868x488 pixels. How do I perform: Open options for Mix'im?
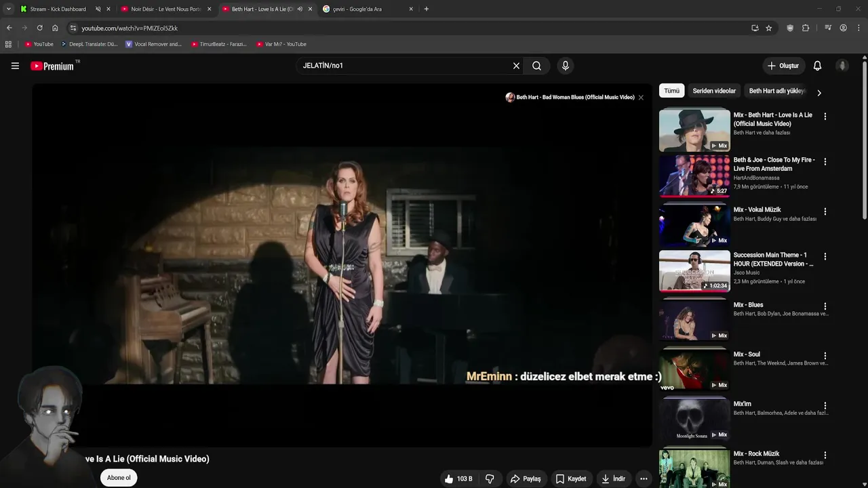tap(825, 406)
